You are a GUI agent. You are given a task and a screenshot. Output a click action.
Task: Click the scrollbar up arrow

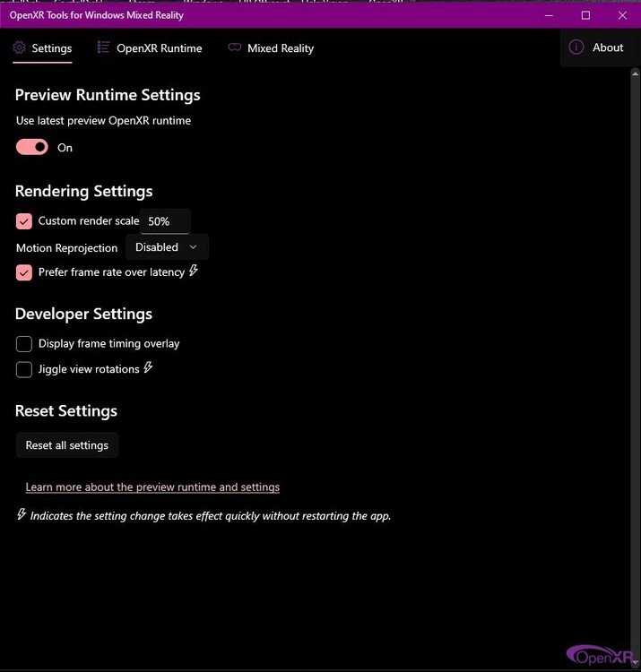[635, 74]
